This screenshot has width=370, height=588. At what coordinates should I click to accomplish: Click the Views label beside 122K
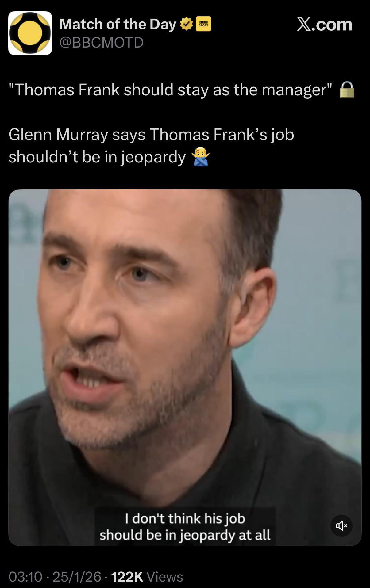click(x=165, y=577)
